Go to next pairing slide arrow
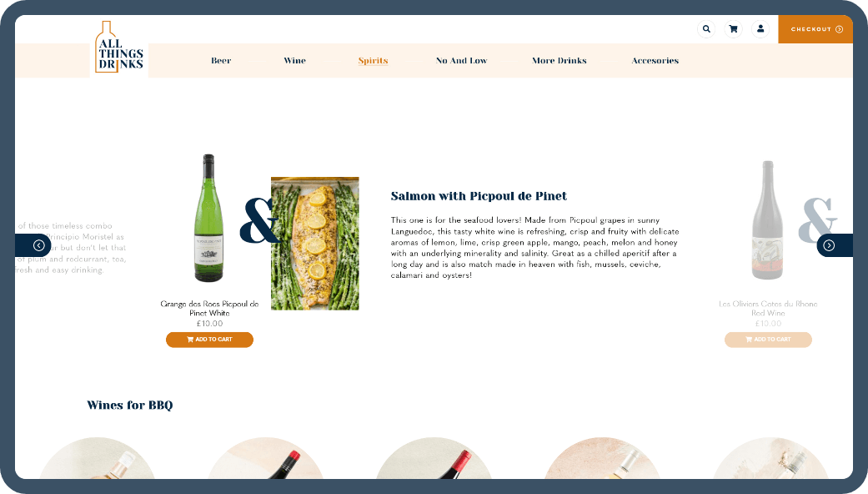Viewport: 868px width, 494px height. 835,245
